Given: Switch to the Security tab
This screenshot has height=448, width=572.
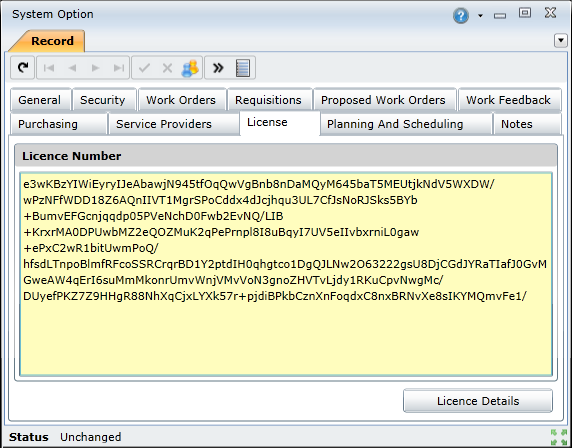Looking at the screenshot, I should [104, 100].
